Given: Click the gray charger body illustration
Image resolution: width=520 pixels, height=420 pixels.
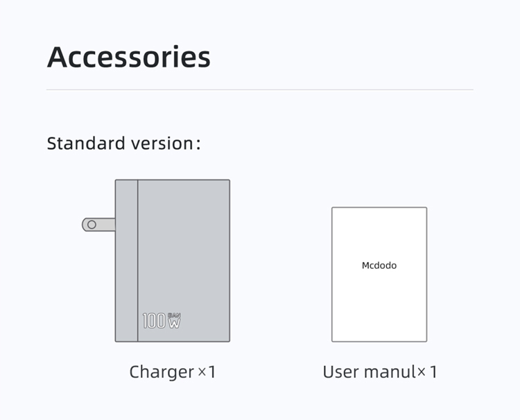Looking at the screenshot, I should click(x=173, y=261).
